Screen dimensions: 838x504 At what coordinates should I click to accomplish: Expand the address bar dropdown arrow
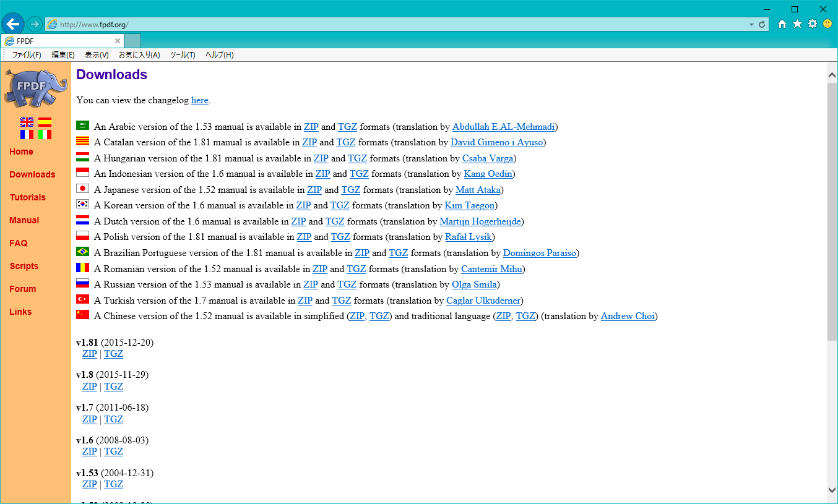751,25
